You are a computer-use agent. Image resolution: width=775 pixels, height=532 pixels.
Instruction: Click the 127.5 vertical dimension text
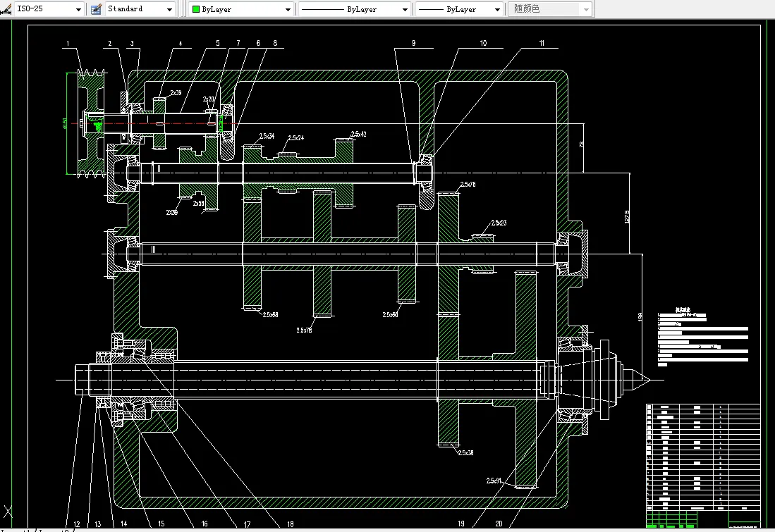[627, 217]
